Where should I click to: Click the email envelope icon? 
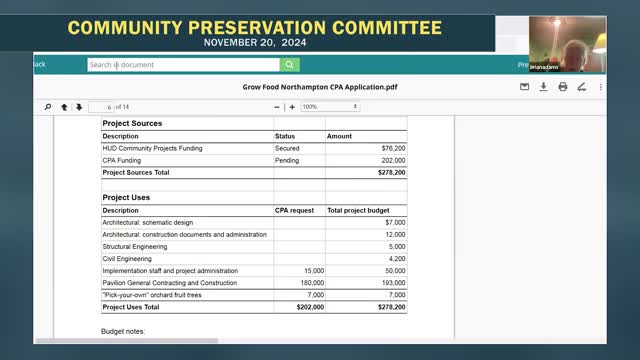point(524,87)
